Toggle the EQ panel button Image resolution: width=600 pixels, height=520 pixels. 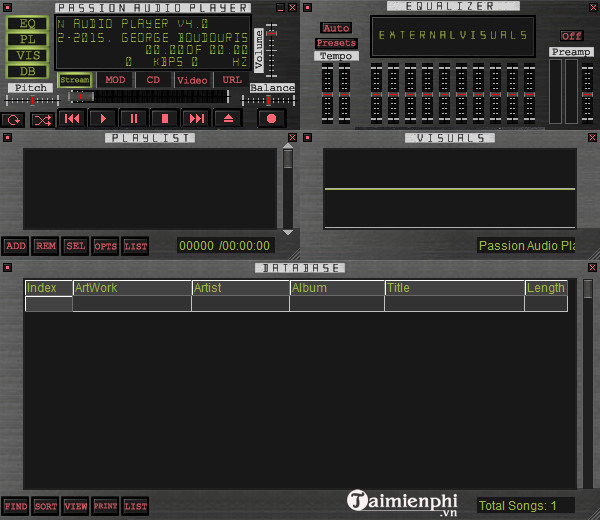[28, 24]
